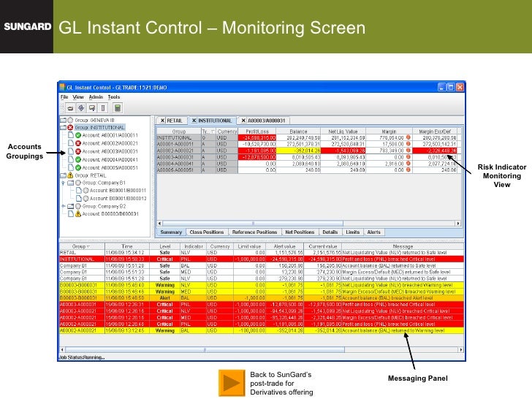
Task: Click the message bubble toolbar icon
Action: pos(92,108)
